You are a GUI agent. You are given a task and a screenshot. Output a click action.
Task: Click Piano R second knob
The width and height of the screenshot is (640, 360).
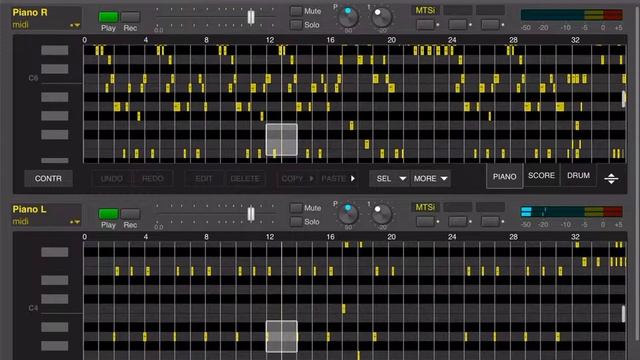click(x=382, y=18)
